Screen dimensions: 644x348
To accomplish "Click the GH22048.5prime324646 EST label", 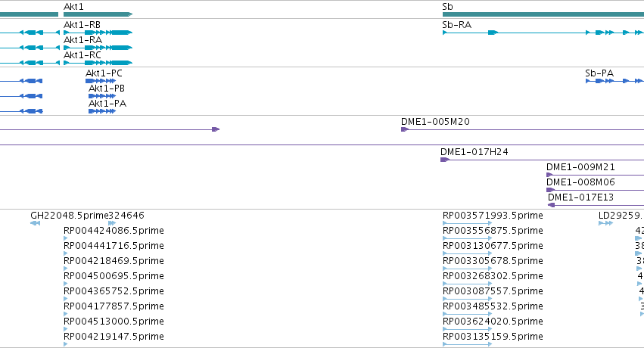I will pos(88,216).
